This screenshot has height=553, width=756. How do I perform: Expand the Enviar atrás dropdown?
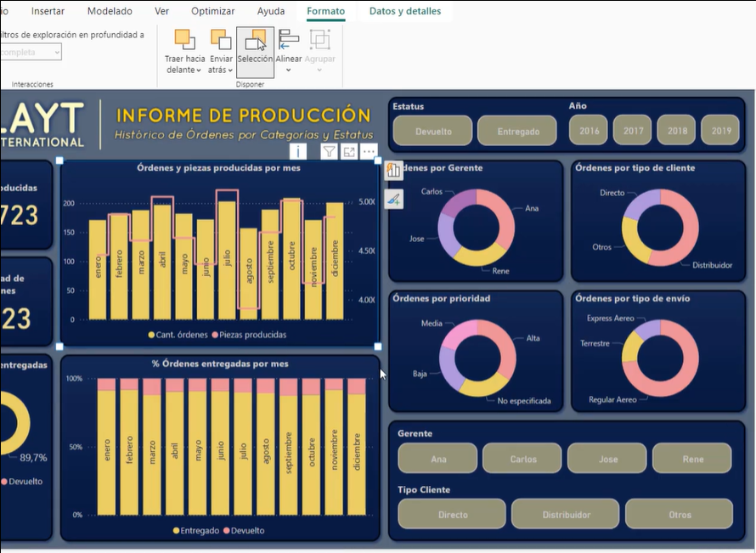point(221,70)
